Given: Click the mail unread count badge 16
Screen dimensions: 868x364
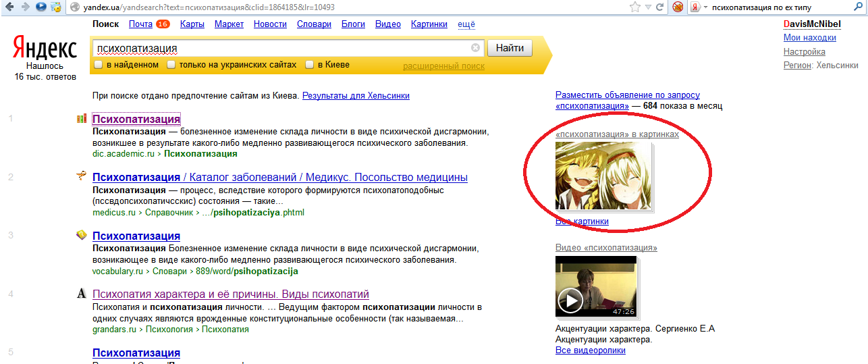Looking at the screenshot, I should (163, 24).
